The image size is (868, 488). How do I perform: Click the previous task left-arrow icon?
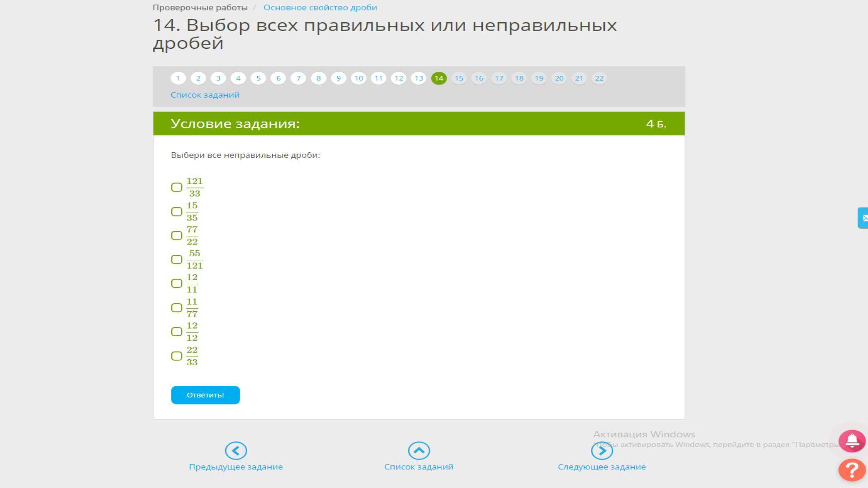(x=236, y=450)
